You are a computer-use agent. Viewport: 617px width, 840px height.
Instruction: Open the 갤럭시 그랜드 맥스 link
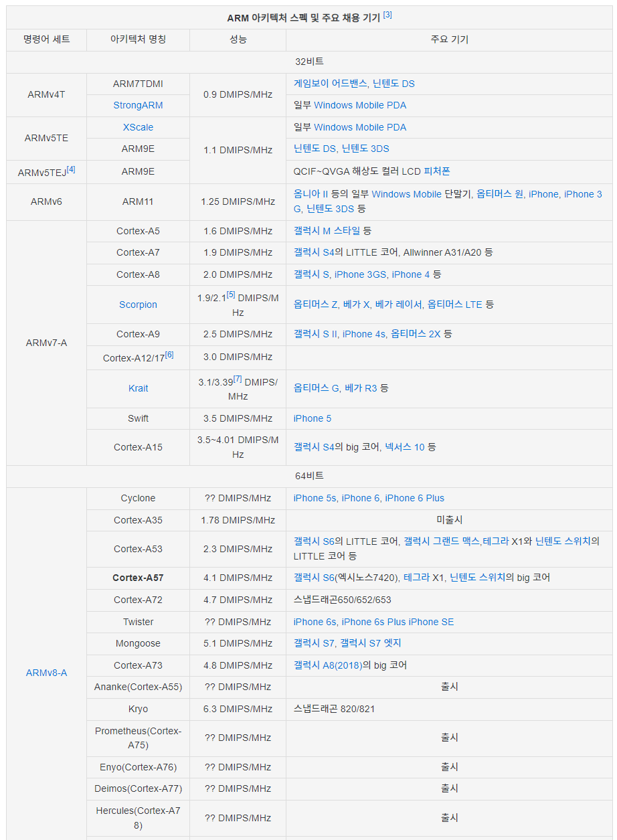[442, 541]
